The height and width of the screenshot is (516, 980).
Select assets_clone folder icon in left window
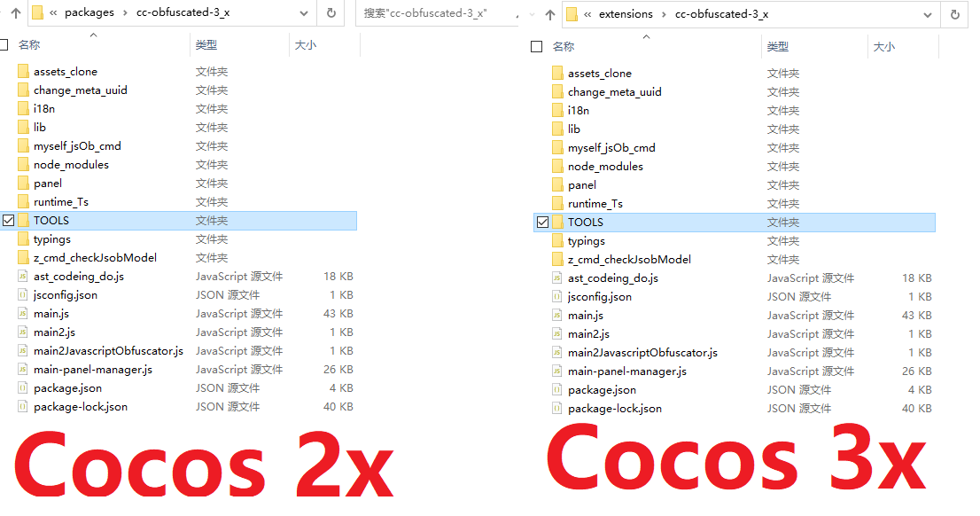23,71
